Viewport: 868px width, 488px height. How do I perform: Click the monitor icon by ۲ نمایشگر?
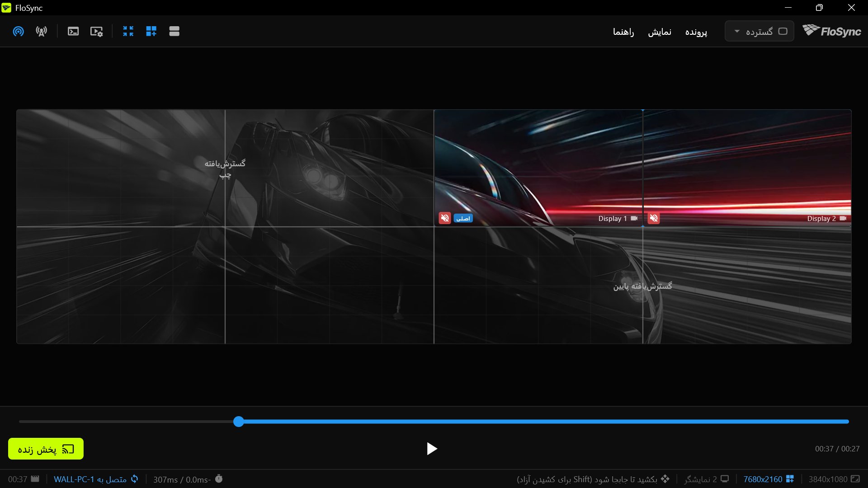725,479
